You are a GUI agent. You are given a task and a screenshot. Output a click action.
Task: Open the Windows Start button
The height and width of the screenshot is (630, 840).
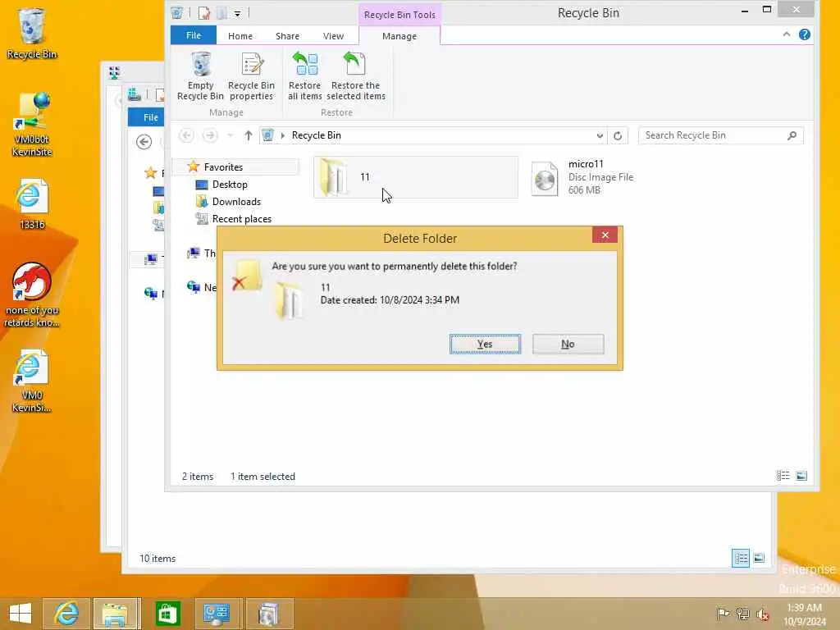pos(21,614)
